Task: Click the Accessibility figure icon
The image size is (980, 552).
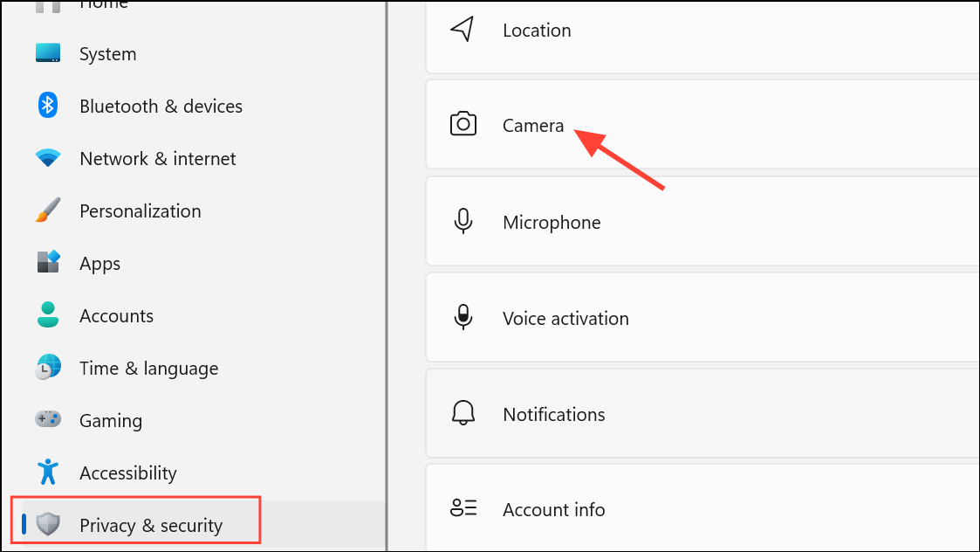Action: point(48,473)
